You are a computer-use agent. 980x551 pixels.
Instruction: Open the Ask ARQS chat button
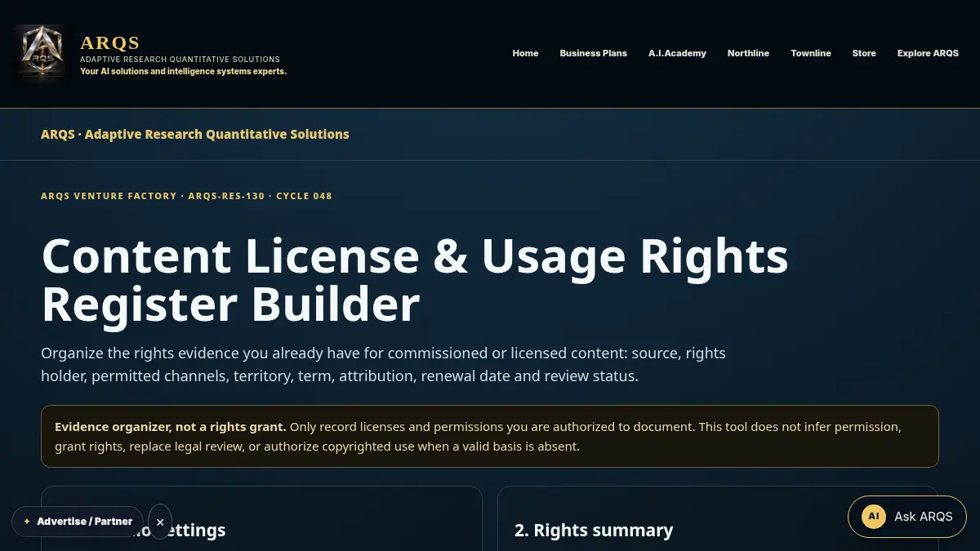click(906, 516)
